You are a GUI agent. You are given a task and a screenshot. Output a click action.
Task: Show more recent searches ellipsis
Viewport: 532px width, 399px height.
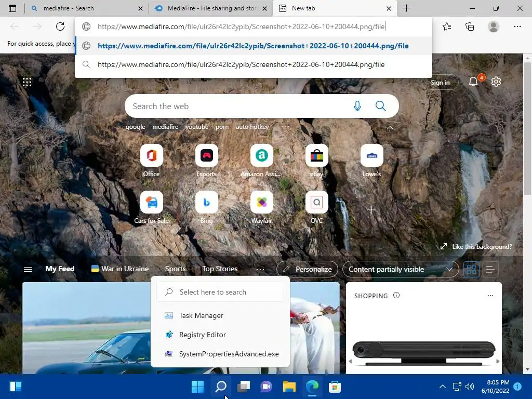coord(285,127)
